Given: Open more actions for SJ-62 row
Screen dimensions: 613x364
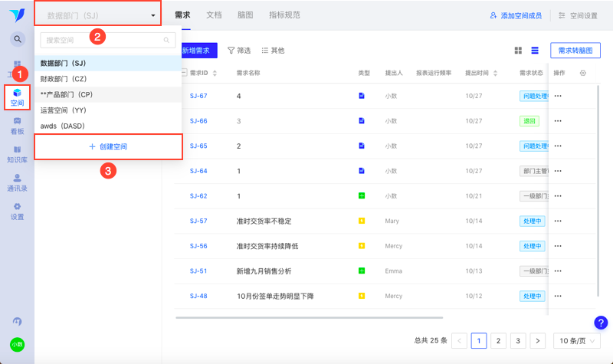Looking at the screenshot, I should tap(558, 196).
